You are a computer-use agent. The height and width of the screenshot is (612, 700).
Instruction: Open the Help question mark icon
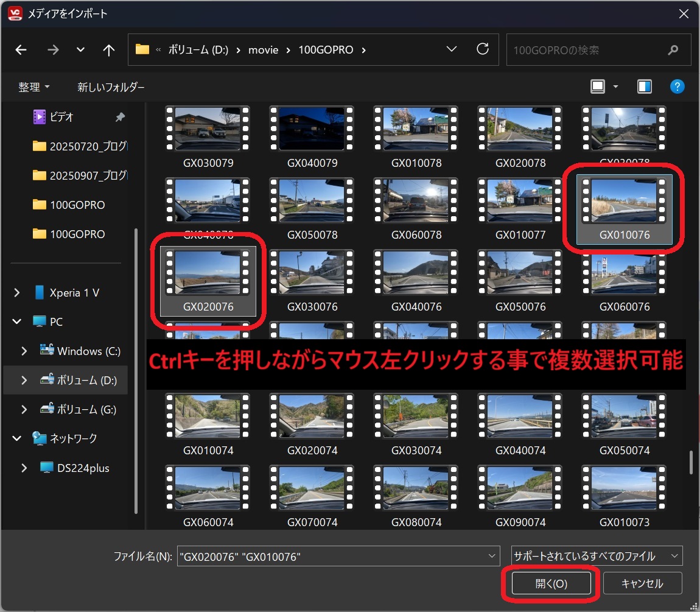click(x=677, y=86)
